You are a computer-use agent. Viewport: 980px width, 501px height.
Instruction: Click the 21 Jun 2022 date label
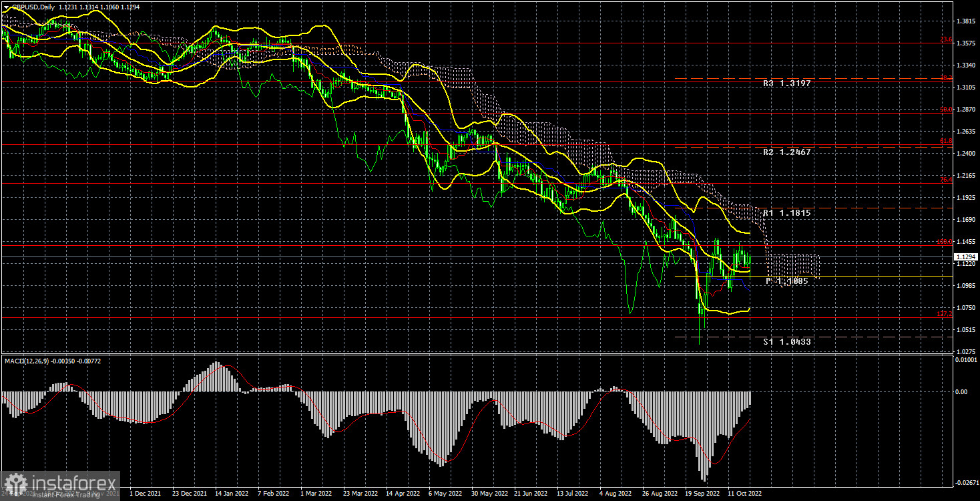pos(530,494)
